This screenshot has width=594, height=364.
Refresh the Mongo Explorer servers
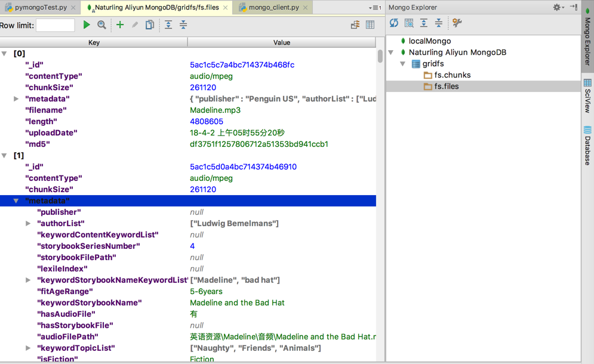(x=394, y=23)
